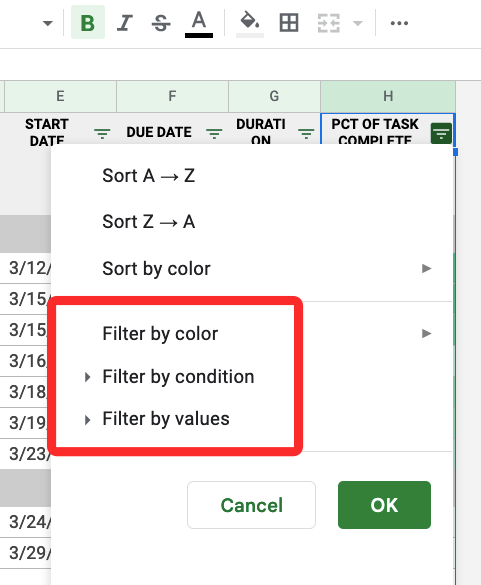This screenshot has height=585, width=481.
Task: Choose Sort Z to A
Action: click(x=252, y=222)
